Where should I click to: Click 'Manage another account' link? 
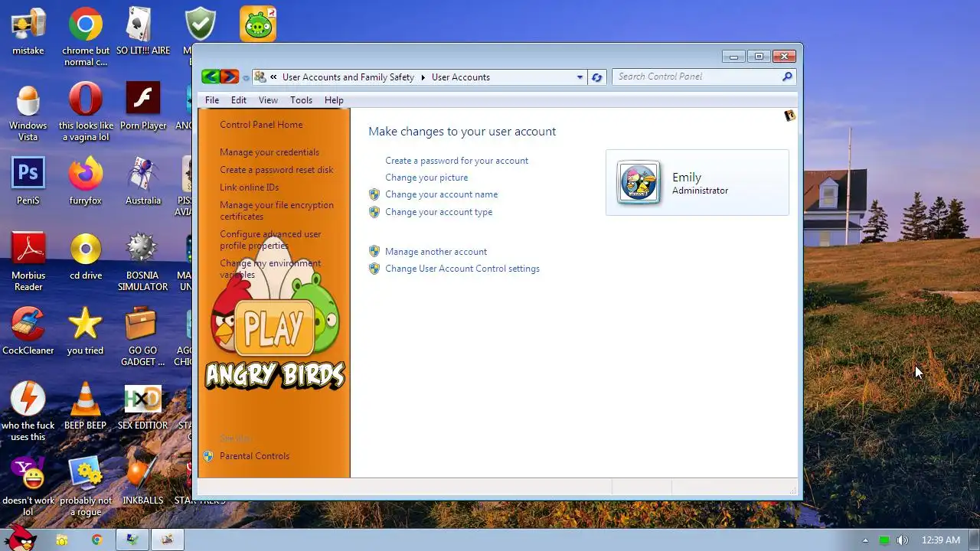(x=436, y=252)
